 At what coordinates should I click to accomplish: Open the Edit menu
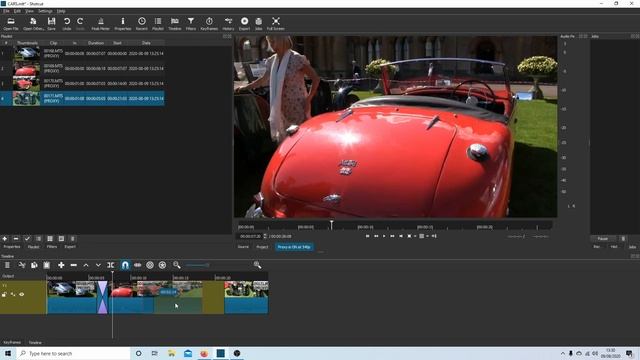pos(18,11)
